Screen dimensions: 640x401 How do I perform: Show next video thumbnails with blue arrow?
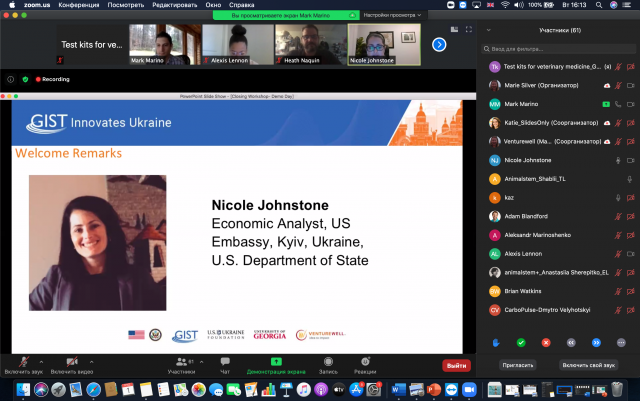coord(438,44)
